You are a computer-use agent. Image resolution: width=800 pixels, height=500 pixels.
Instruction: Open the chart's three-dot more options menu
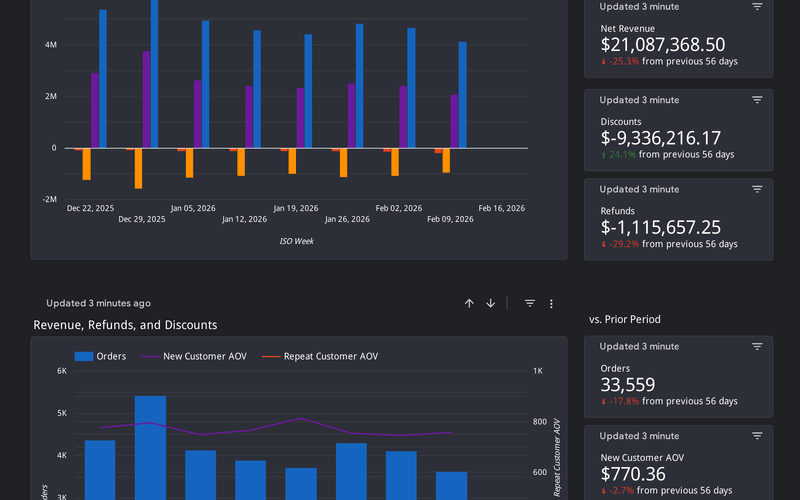551,303
